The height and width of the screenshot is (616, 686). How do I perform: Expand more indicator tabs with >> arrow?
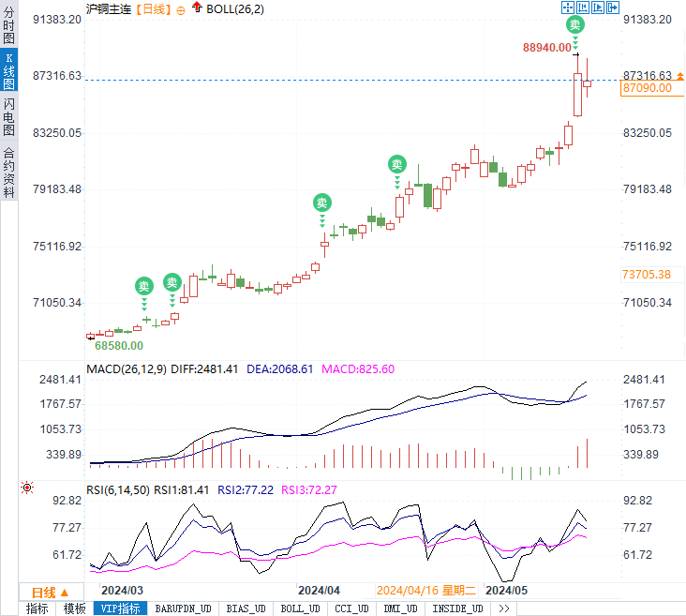tap(504, 608)
